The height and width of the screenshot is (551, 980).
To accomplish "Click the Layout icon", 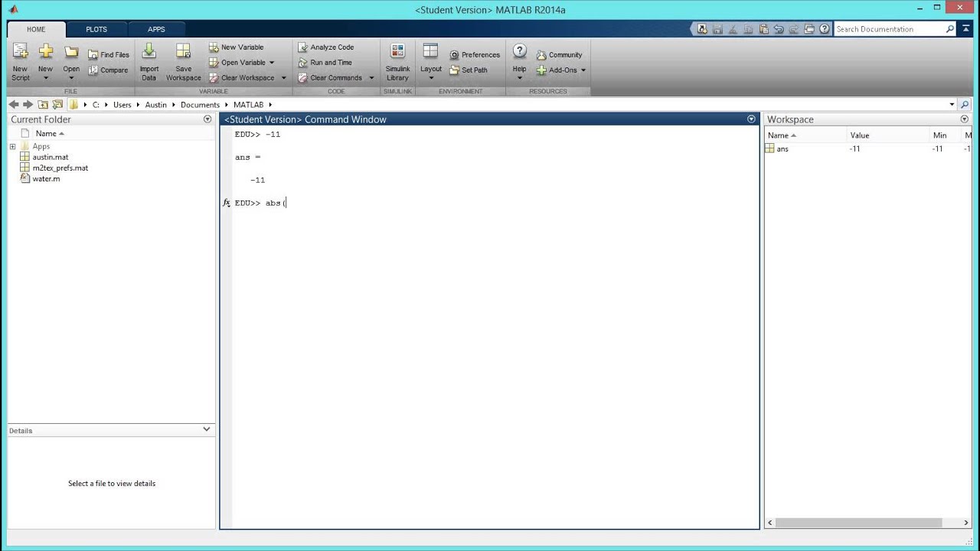I will pos(430,51).
